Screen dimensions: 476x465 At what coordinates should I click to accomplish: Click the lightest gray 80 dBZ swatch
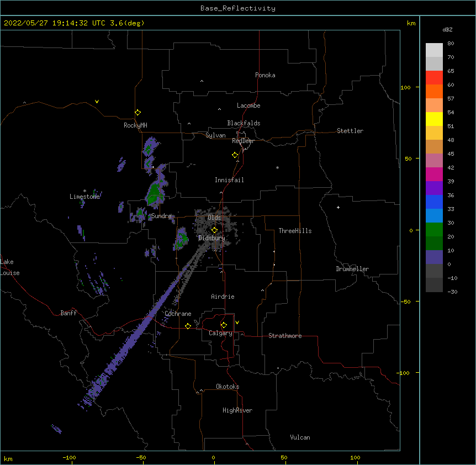pyautogui.click(x=434, y=50)
